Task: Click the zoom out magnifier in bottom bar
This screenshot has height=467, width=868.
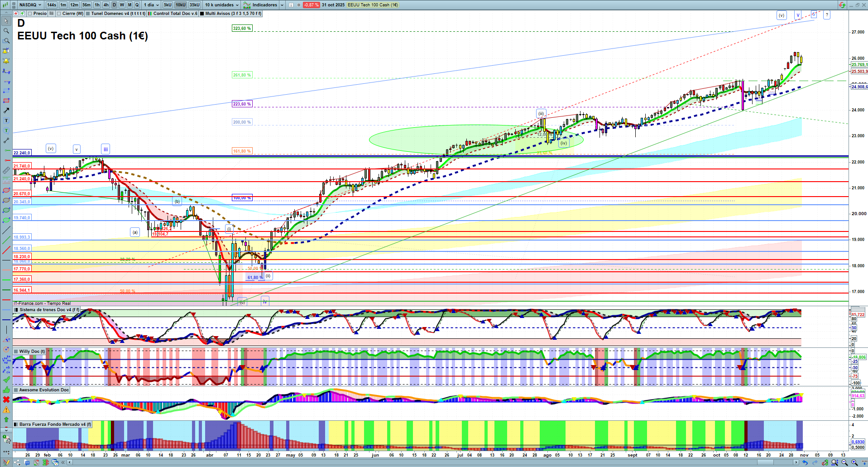Action: click(844, 462)
